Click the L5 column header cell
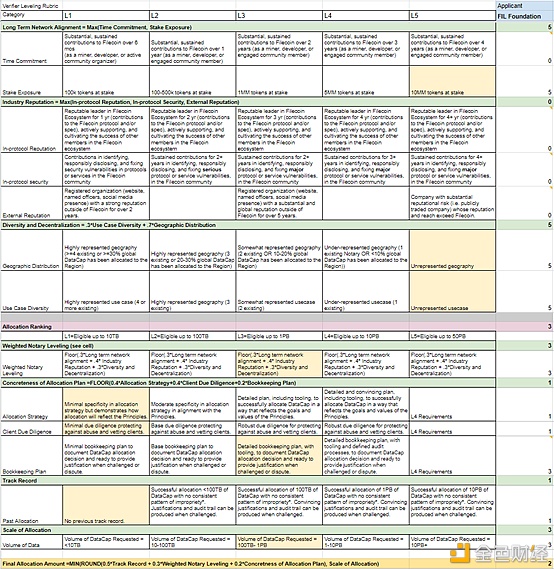Viewport: 554px width, 569px height. (452, 16)
